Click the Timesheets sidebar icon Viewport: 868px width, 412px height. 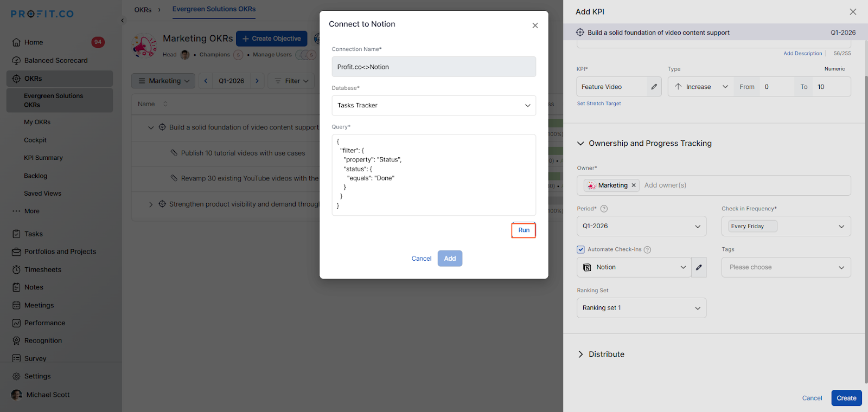coord(16,270)
